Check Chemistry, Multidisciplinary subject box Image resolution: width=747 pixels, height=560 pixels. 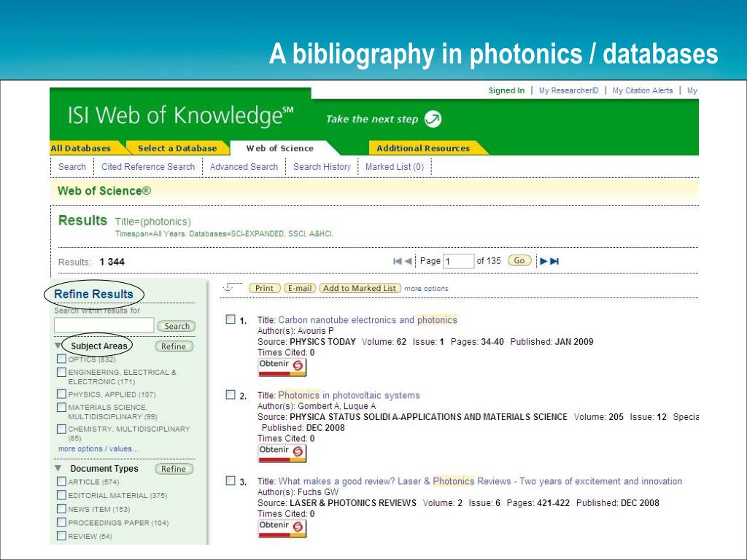(61, 429)
